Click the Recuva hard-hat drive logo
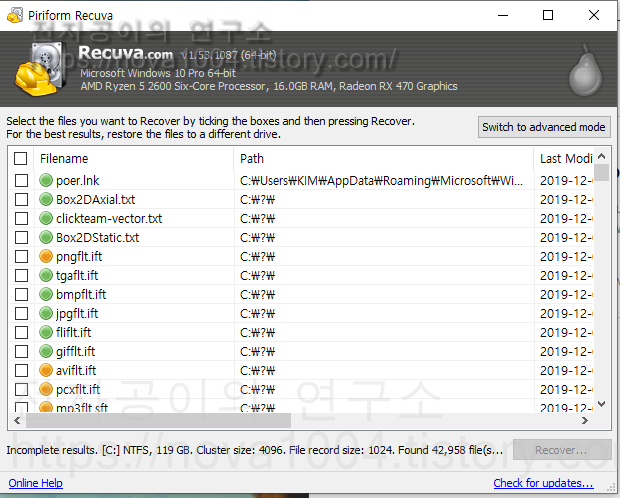620x498 pixels. pos(40,69)
